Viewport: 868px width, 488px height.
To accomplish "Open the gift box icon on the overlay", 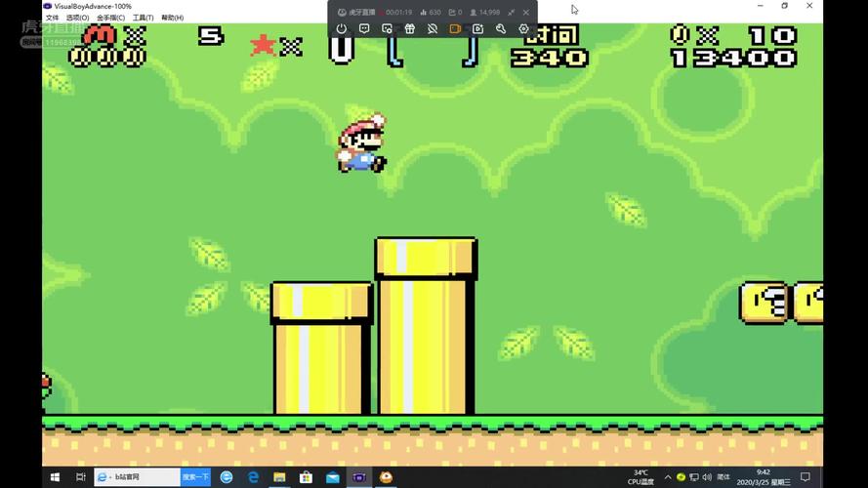I will (x=410, y=28).
